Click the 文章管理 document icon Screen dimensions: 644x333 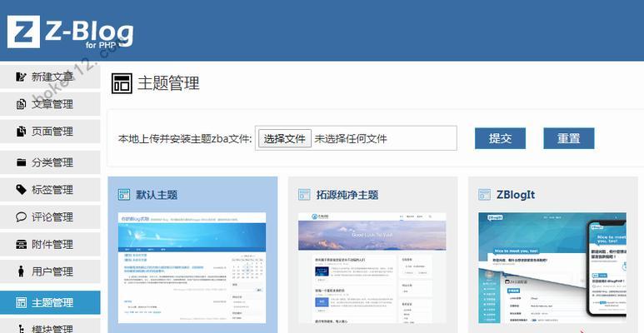coord(21,104)
